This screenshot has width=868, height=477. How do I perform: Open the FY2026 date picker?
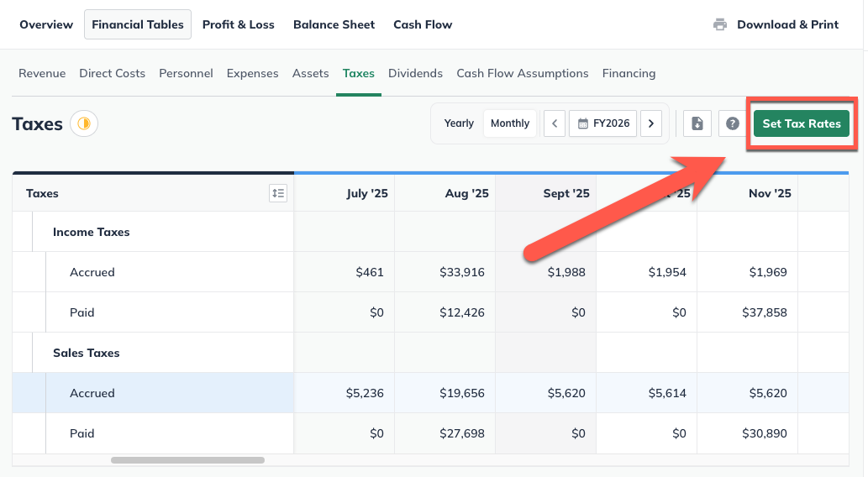pos(603,123)
